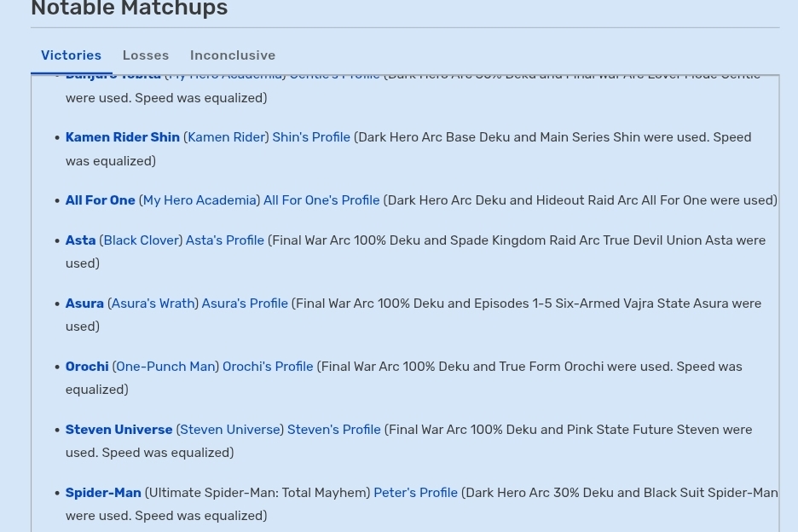Image resolution: width=798 pixels, height=532 pixels.
Task: Follow the Kamen Rider series link
Action: 227,137
